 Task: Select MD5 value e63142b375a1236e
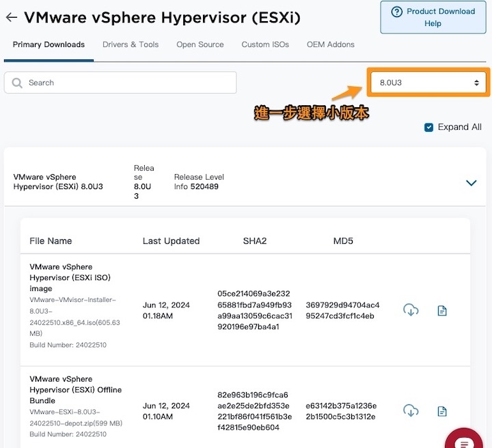coord(341,411)
